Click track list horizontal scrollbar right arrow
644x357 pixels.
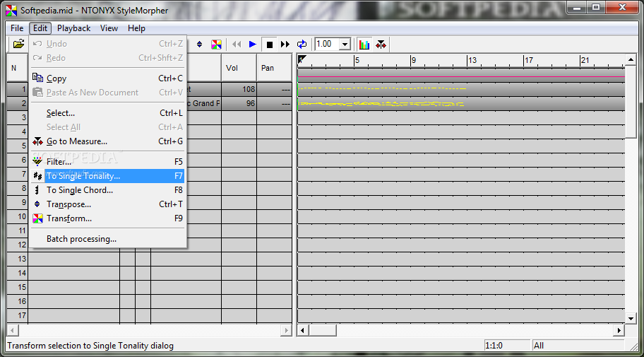click(286, 330)
